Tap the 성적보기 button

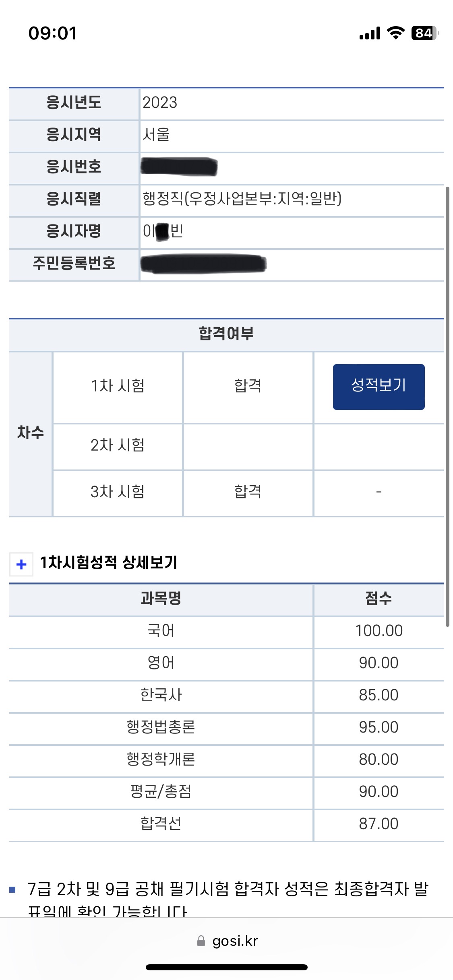[379, 387]
